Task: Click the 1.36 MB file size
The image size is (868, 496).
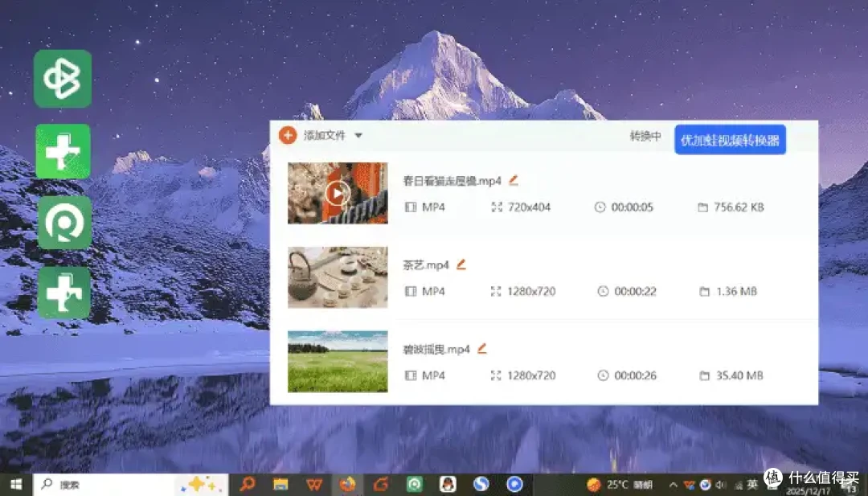Action: pos(736,291)
